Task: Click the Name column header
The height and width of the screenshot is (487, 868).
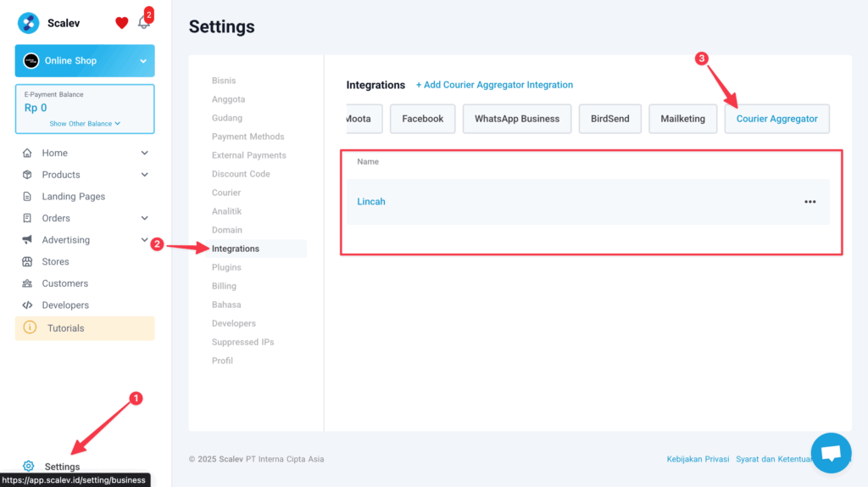Action: [368, 162]
